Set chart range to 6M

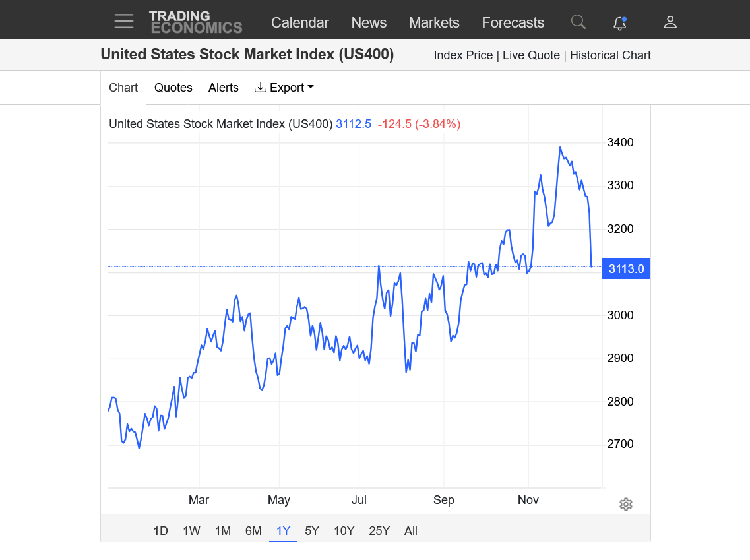coord(253,531)
